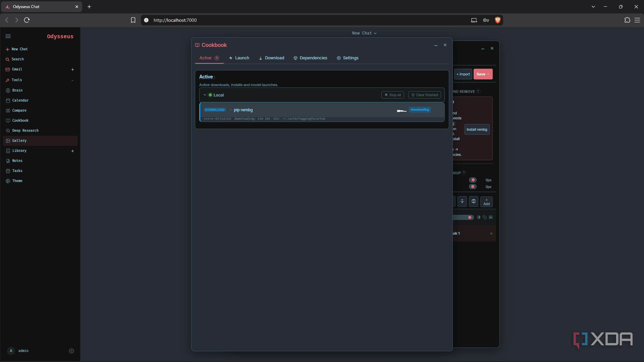
Task: Click the Import button
Action: pyautogui.click(x=463, y=74)
